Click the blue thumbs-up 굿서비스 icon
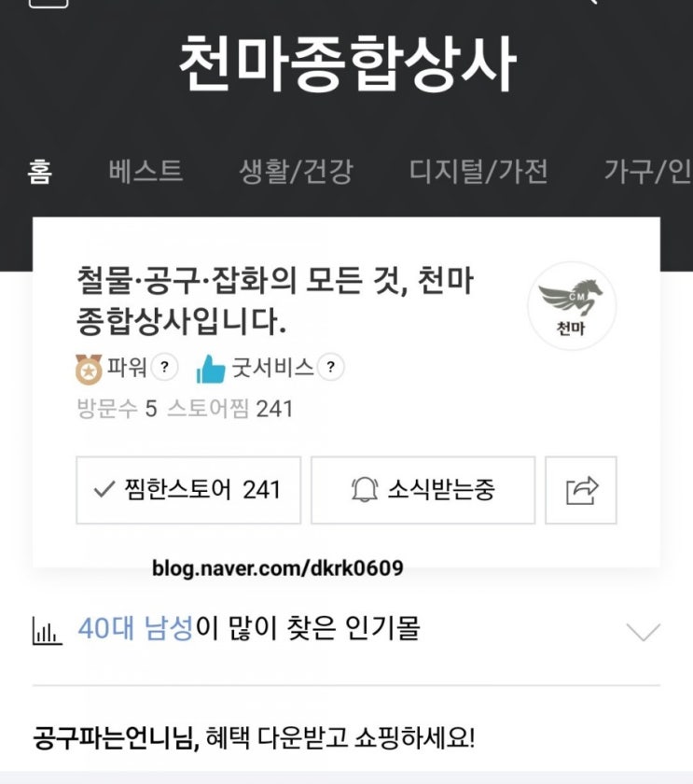 (211, 369)
